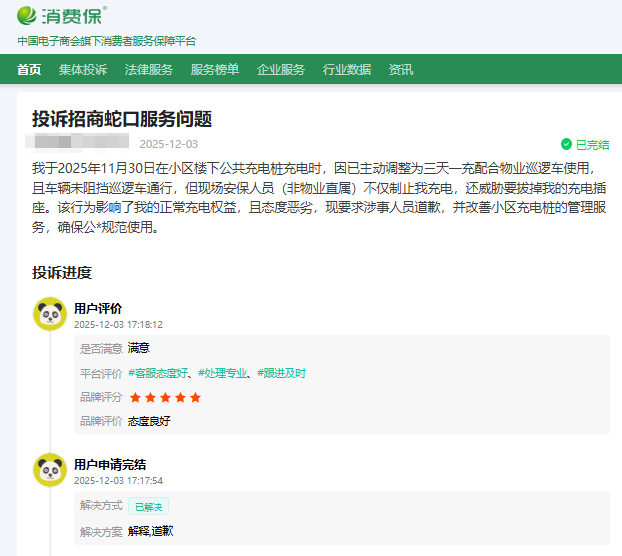Click the panda avatar beside 用户申请完结

click(49, 470)
